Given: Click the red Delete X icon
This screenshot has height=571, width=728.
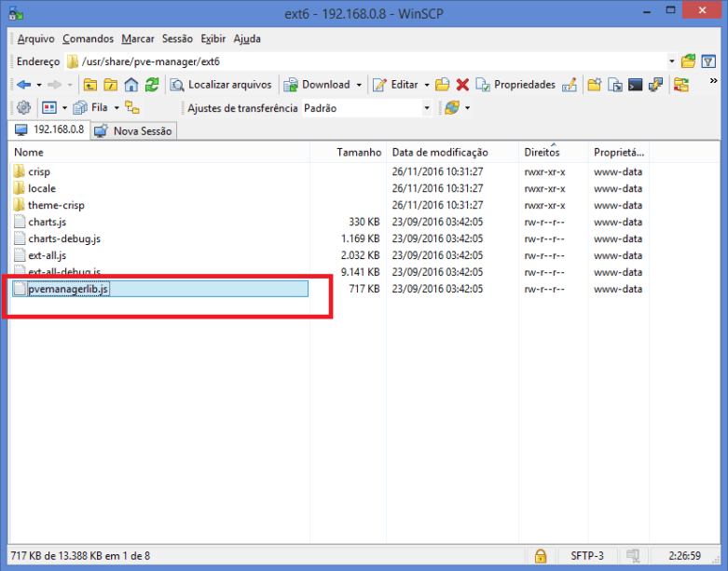Looking at the screenshot, I should [x=462, y=85].
